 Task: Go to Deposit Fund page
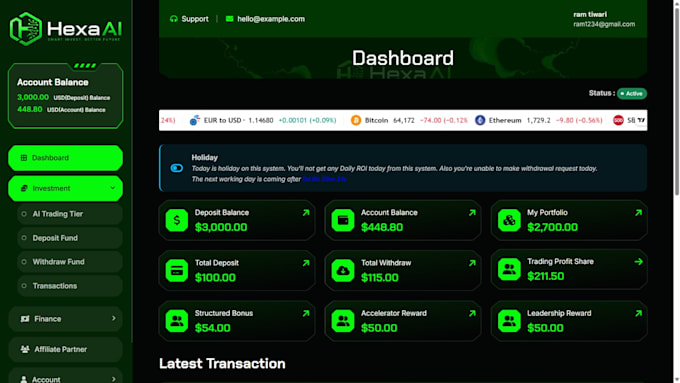point(70,238)
